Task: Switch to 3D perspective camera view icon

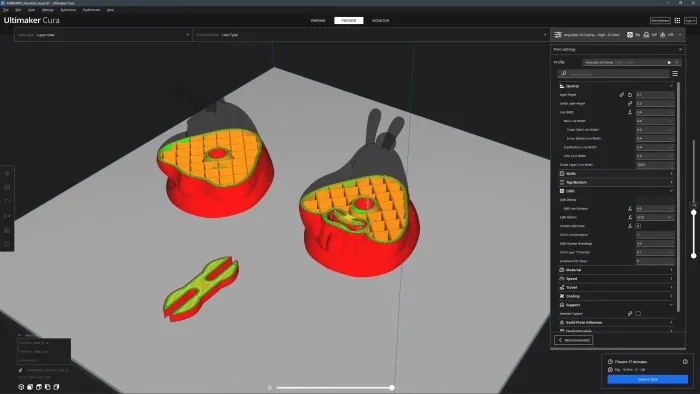Action: click(21, 387)
